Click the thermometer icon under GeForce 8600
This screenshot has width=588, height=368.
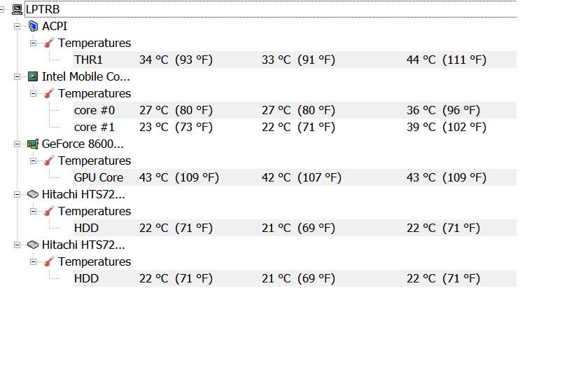pyautogui.click(x=49, y=161)
